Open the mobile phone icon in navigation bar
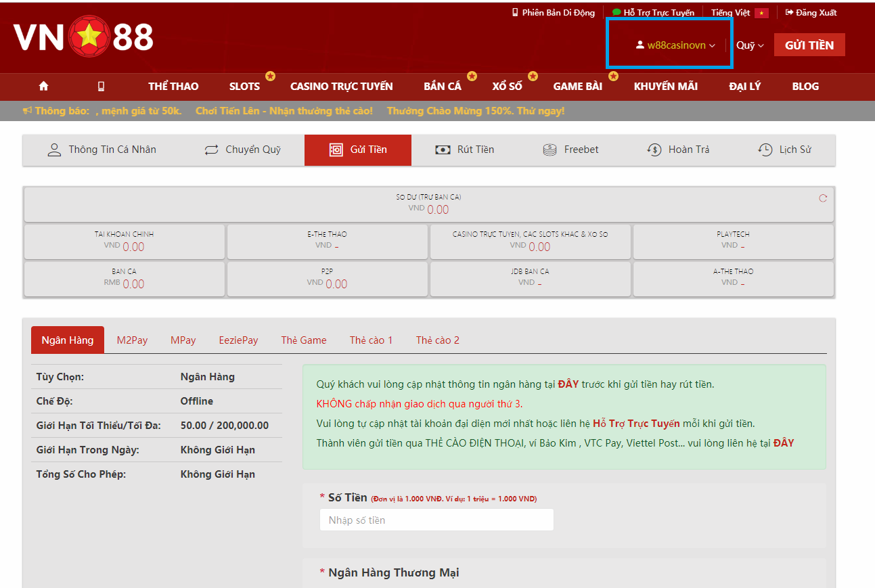This screenshot has height=588, width=875. (102, 86)
